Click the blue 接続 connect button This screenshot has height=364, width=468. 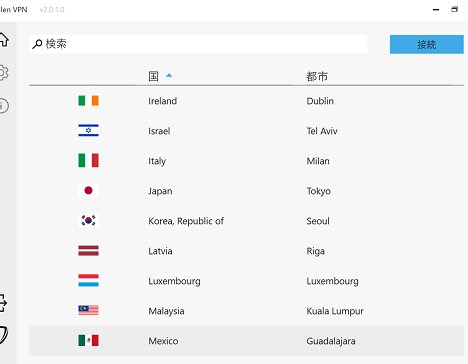tap(427, 44)
